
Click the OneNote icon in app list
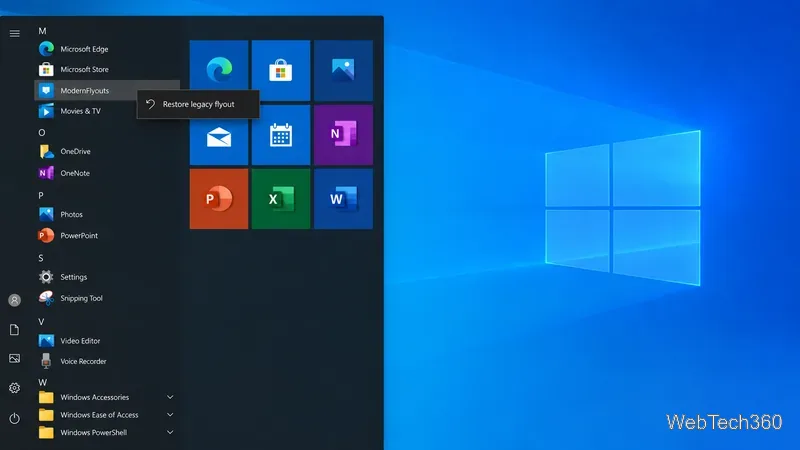click(46, 173)
